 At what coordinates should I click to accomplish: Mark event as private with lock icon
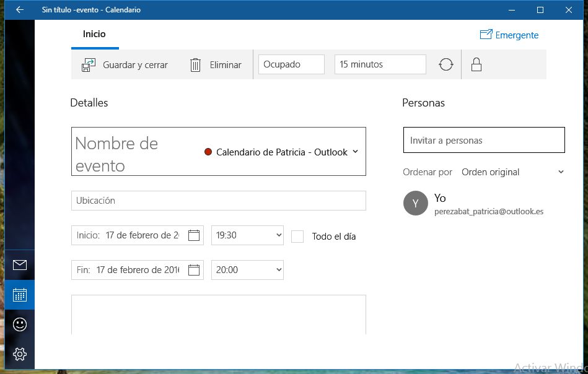(476, 64)
